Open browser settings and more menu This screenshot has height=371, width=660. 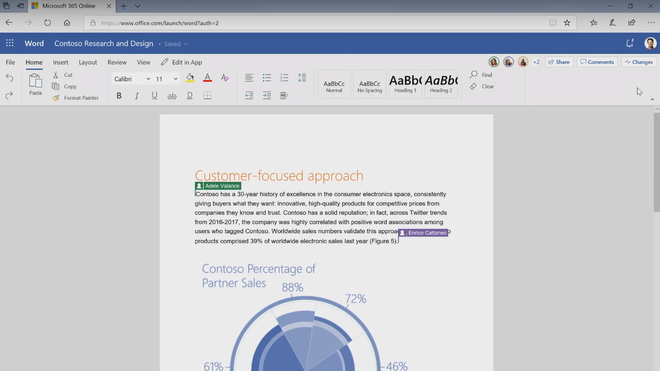651,23
